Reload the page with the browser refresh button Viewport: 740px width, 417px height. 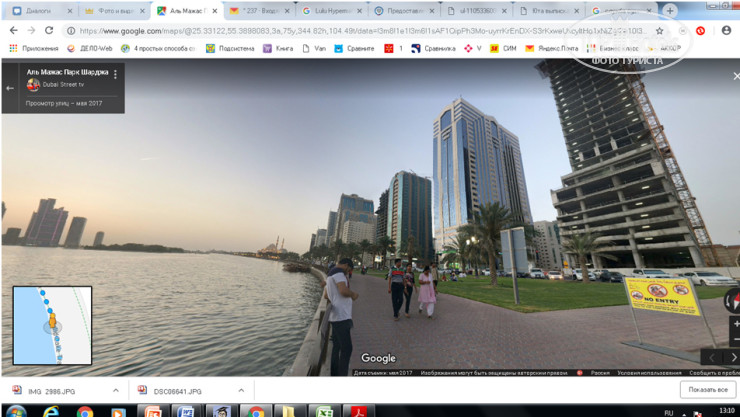pos(49,31)
